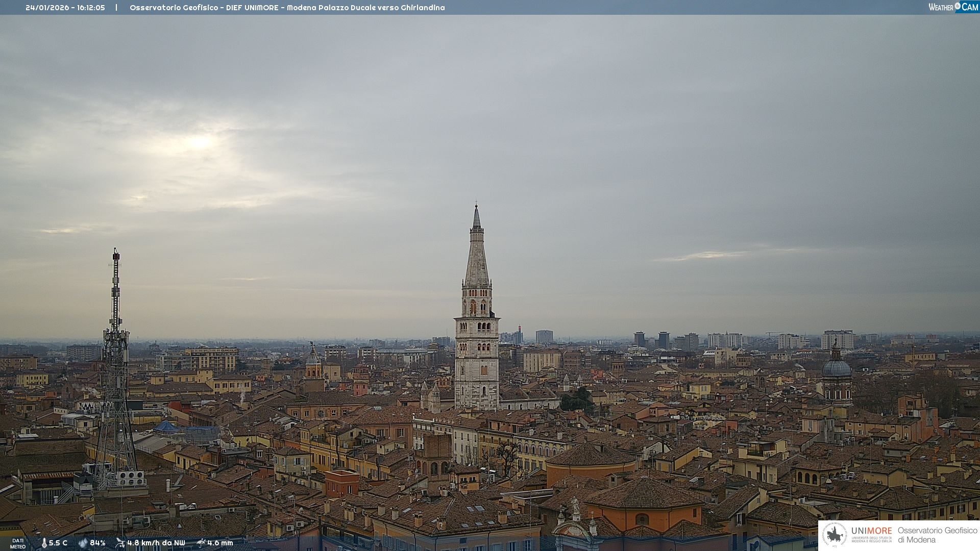Click the UNIMORE logo text
Screen dimensions: 980x551
click(x=871, y=531)
